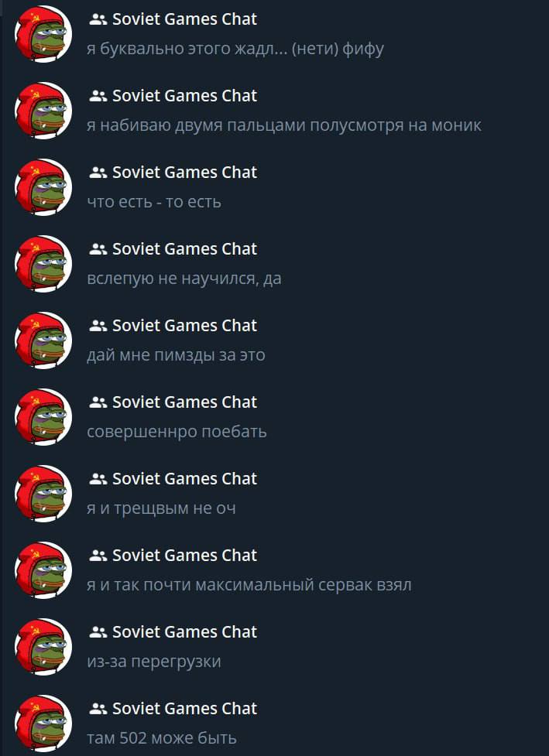Image resolution: width=549 pixels, height=756 pixels.
Task: Click avatar beside message ending "фифу"
Action: pos(43,34)
